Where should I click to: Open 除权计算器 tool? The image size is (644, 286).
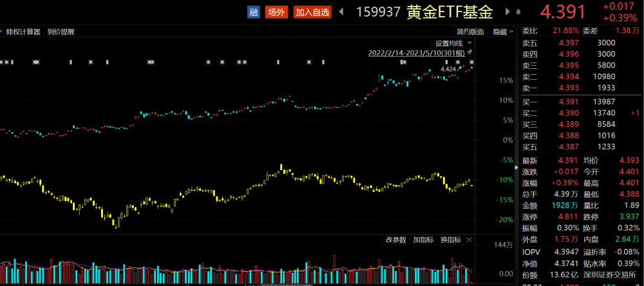23,32
